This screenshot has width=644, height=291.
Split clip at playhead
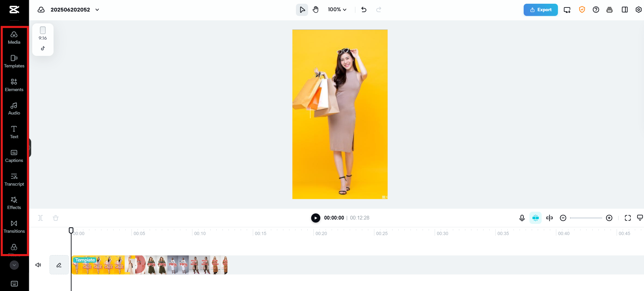click(40, 218)
